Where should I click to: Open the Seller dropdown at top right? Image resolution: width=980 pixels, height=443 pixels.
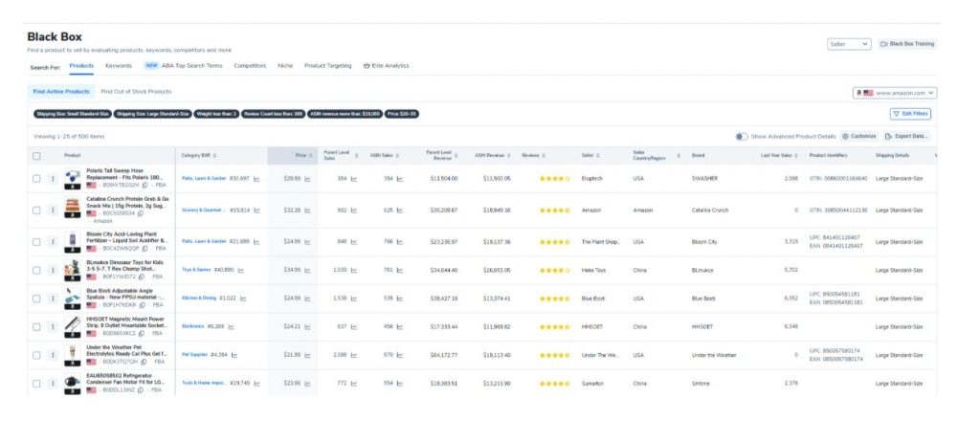(849, 44)
